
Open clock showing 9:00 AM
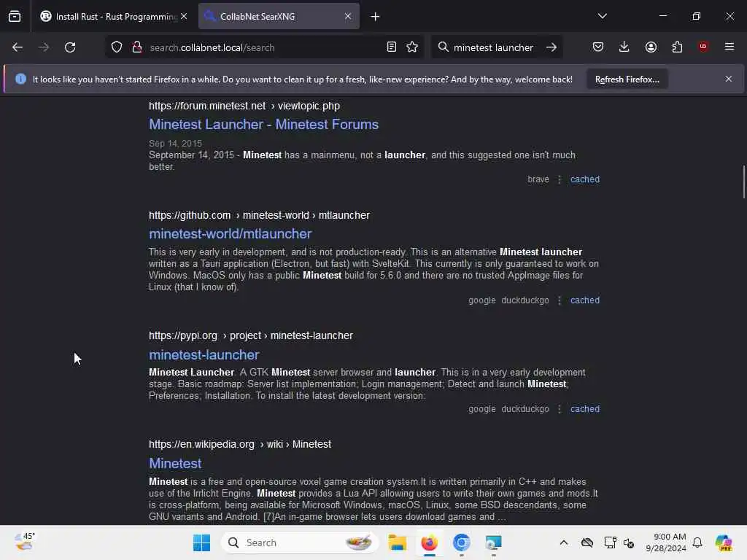[x=665, y=542]
